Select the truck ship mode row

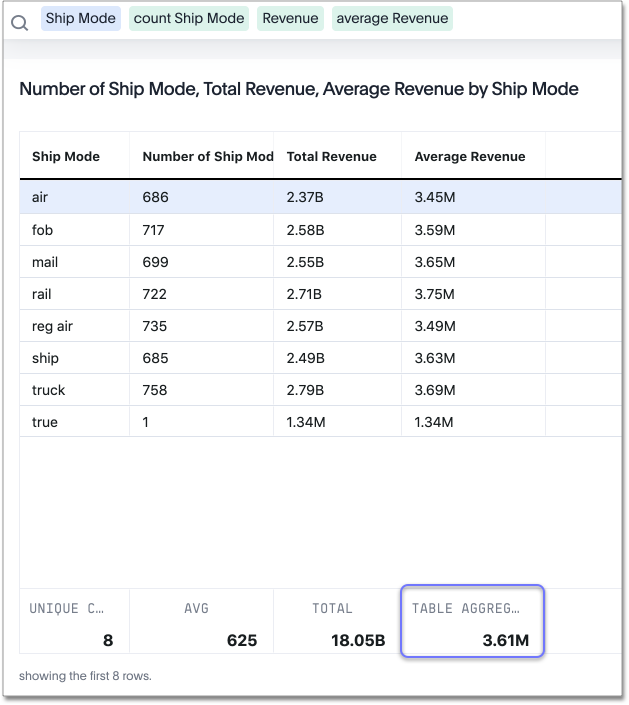point(48,390)
